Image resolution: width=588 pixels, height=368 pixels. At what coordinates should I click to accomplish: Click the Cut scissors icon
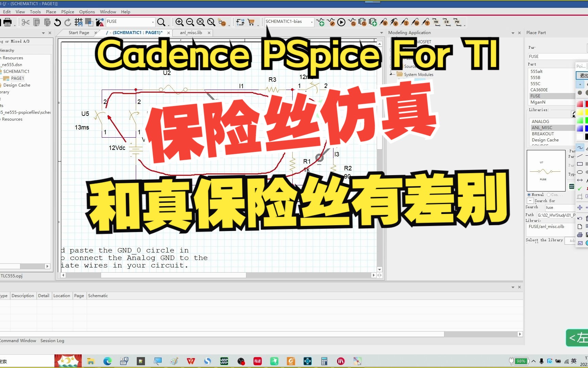pos(26,22)
